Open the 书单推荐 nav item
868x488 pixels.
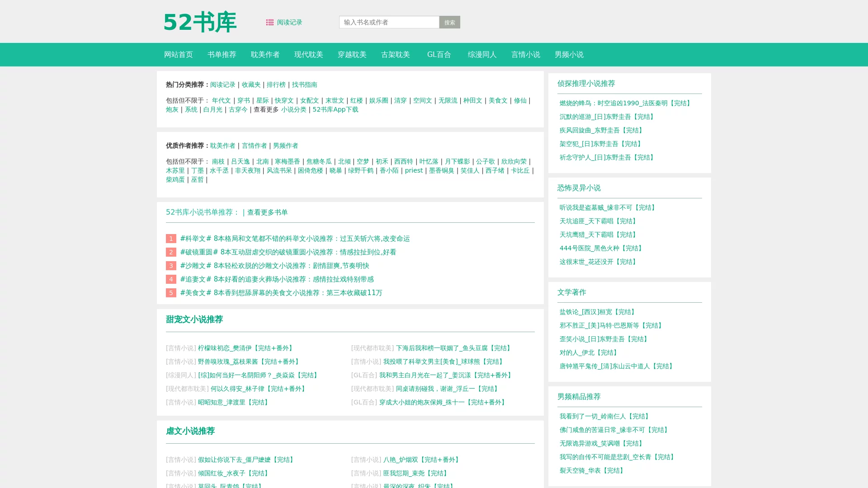[x=222, y=55]
